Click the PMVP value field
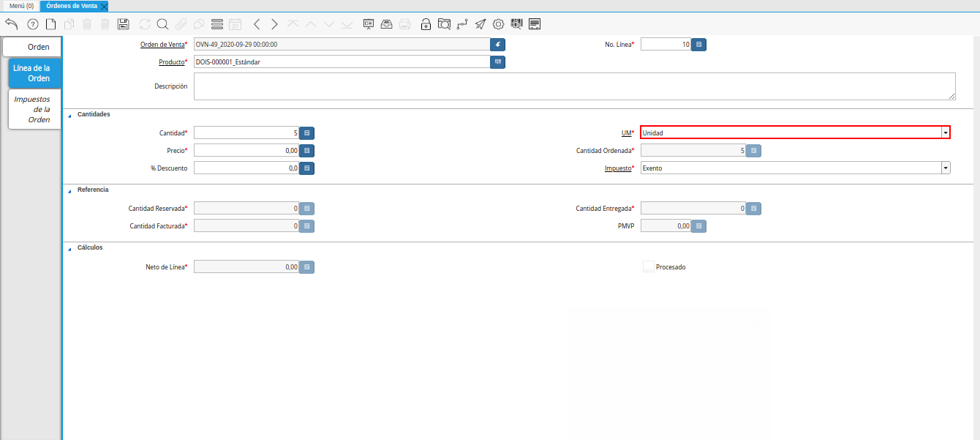This screenshot has width=980, height=440. coord(666,226)
